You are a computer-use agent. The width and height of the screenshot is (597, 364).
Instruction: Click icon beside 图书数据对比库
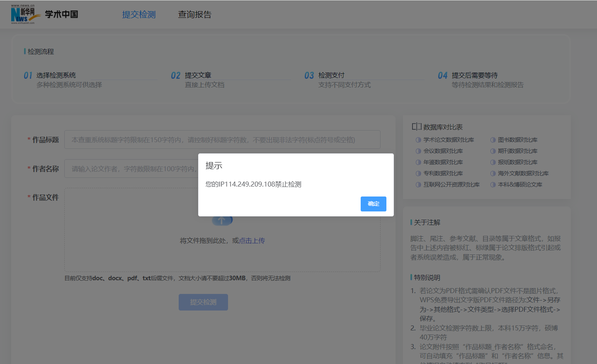tap(493, 140)
